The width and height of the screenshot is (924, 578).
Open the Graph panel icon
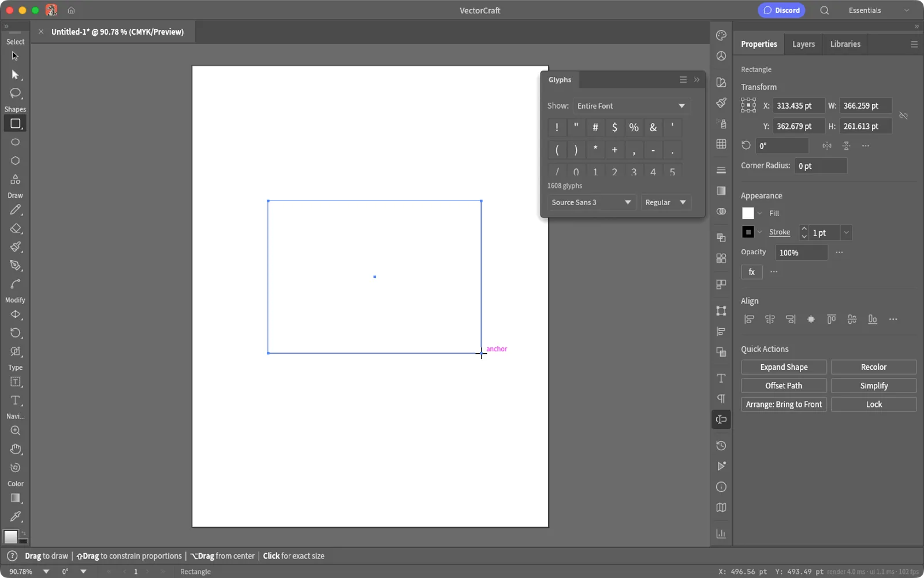(721, 533)
